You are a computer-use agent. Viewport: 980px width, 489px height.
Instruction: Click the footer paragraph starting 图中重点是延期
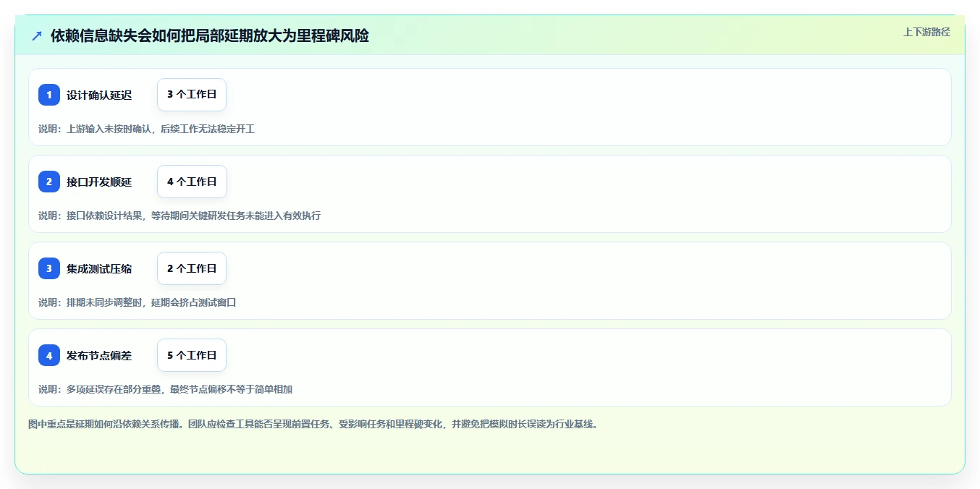313,425
